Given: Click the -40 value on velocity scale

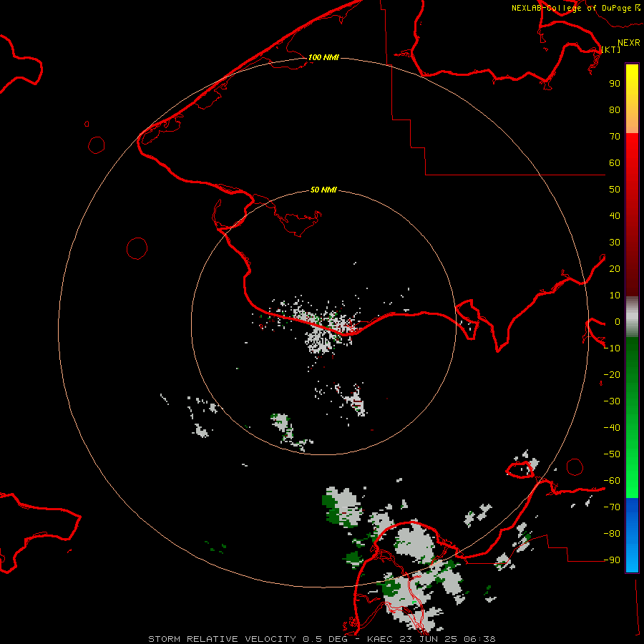Looking at the screenshot, I should [x=612, y=428].
